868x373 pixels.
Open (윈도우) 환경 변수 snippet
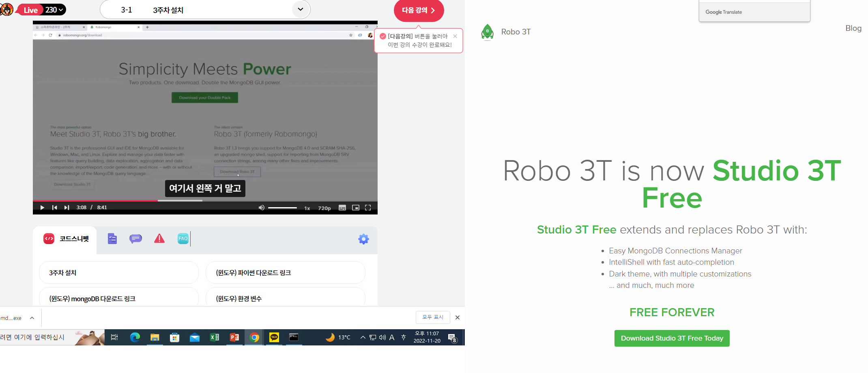286,299
